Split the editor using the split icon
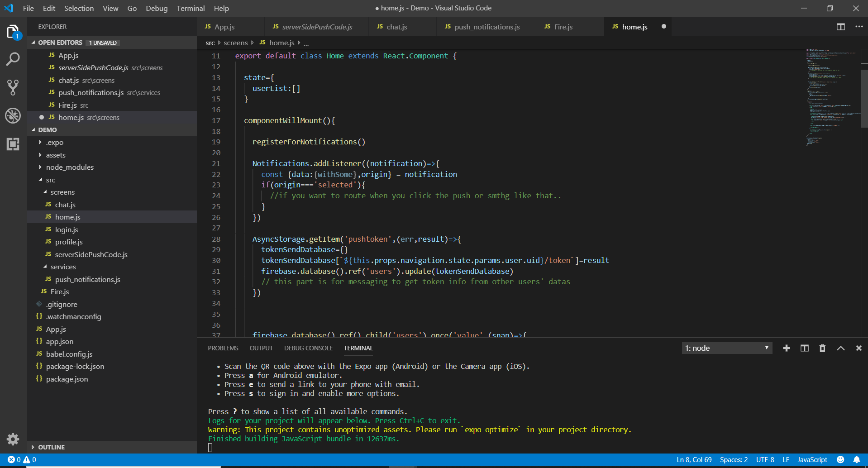 (840, 27)
